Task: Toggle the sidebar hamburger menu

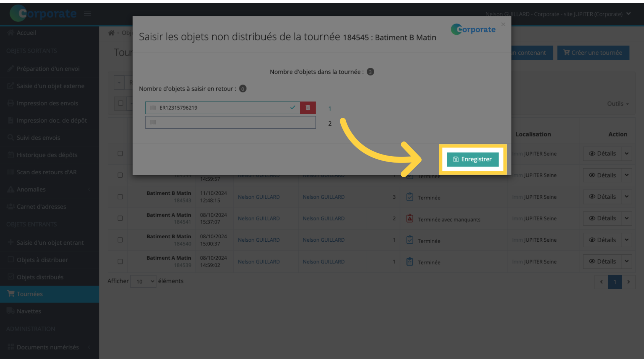Action: click(87, 13)
